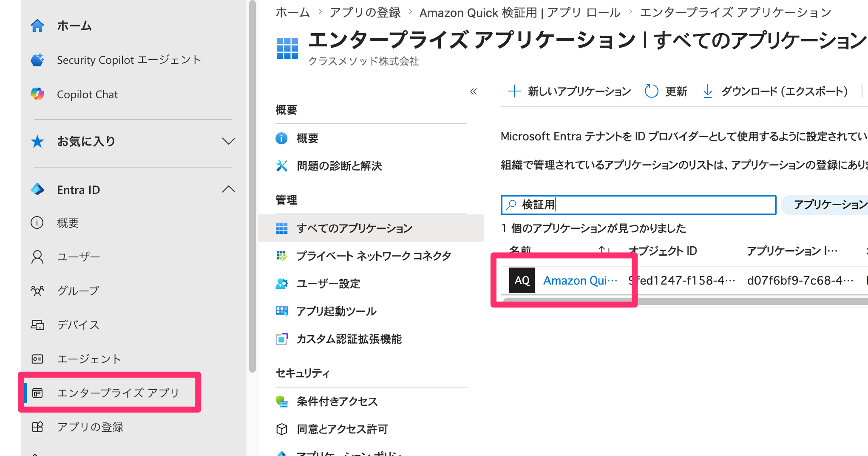This screenshot has width=868, height=456.
Task: Click the グループ people icon
Action: pyautogui.click(x=37, y=291)
